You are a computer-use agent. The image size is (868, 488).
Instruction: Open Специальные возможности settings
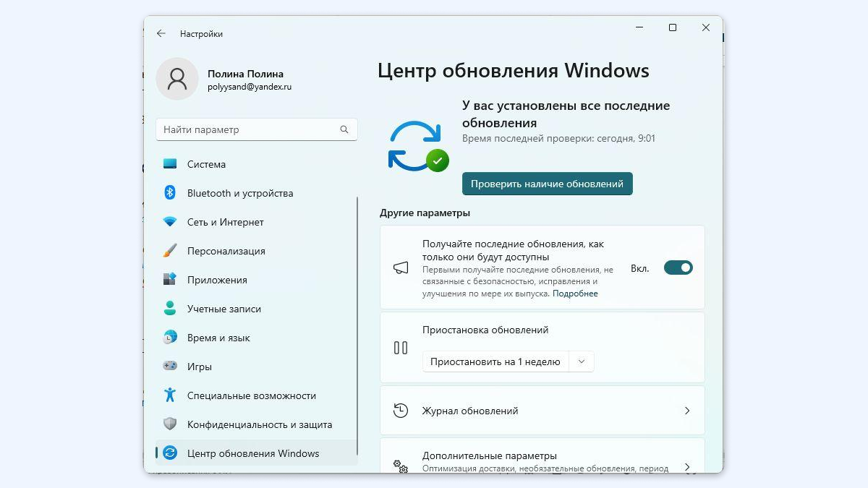point(256,395)
